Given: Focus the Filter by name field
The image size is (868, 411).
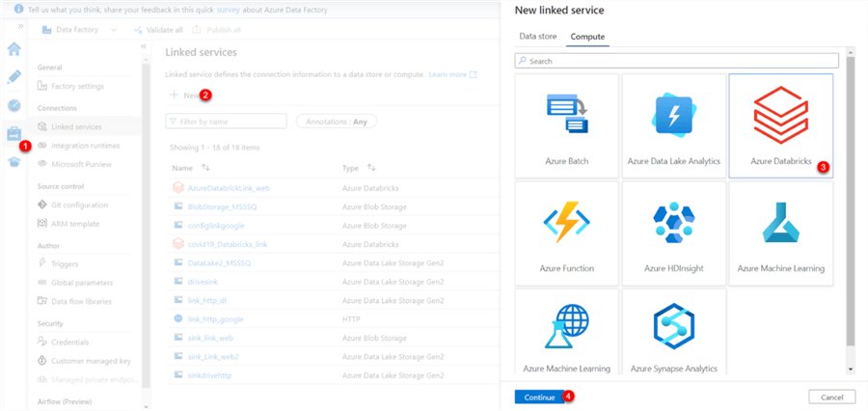Looking at the screenshot, I should [226, 122].
